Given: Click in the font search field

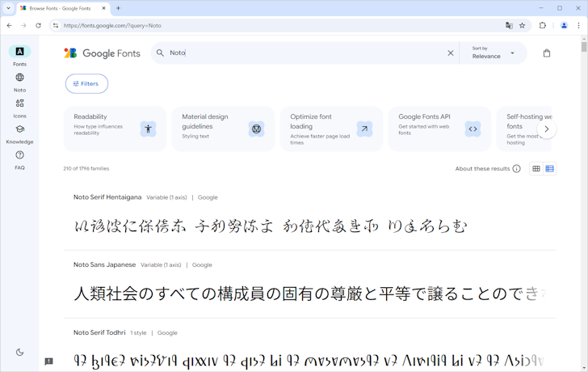Looking at the screenshot, I should click(305, 53).
